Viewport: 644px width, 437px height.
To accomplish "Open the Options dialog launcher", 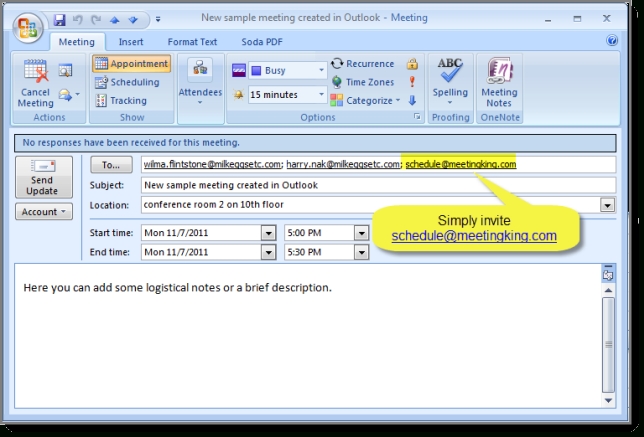I will click(x=417, y=117).
